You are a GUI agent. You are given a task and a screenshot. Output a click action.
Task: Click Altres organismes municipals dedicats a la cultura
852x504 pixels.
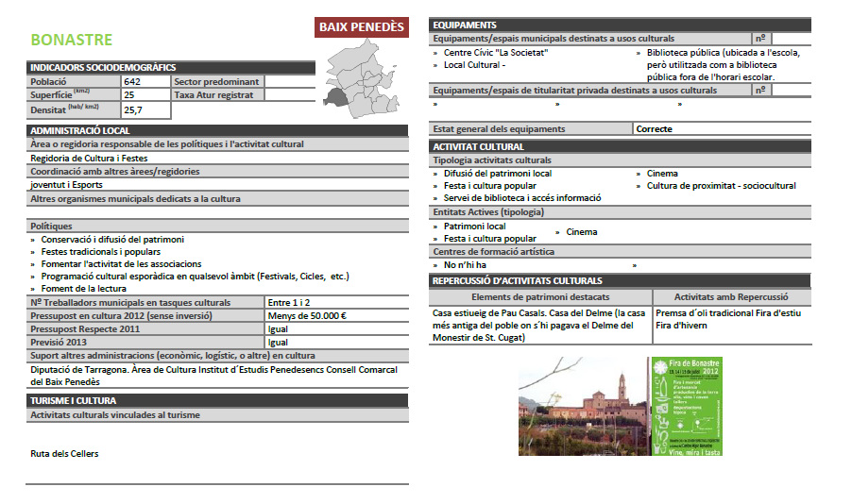pyautogui.click(x=135, y=199)
